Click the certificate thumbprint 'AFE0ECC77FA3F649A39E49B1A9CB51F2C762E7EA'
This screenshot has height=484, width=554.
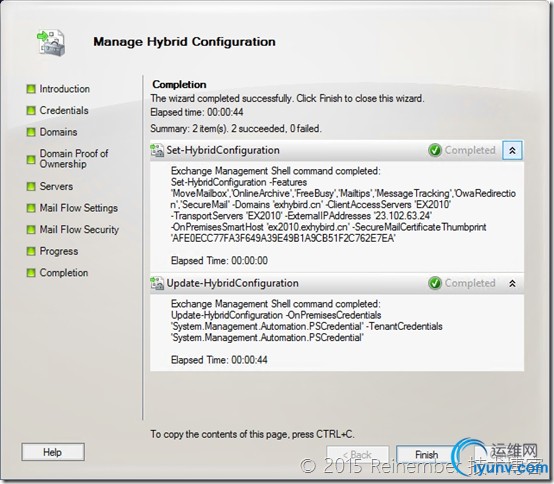coord(283,238)
